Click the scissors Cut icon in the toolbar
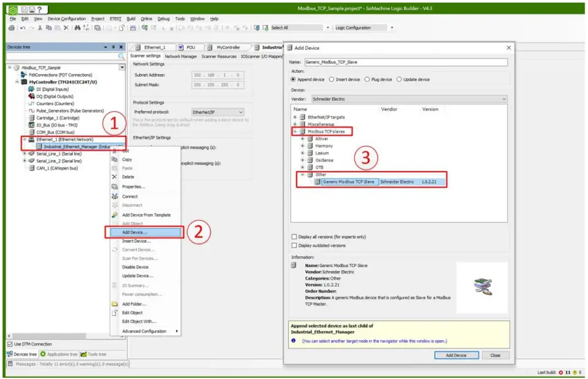Screen dimensions: 588x379 pos(40,28)
